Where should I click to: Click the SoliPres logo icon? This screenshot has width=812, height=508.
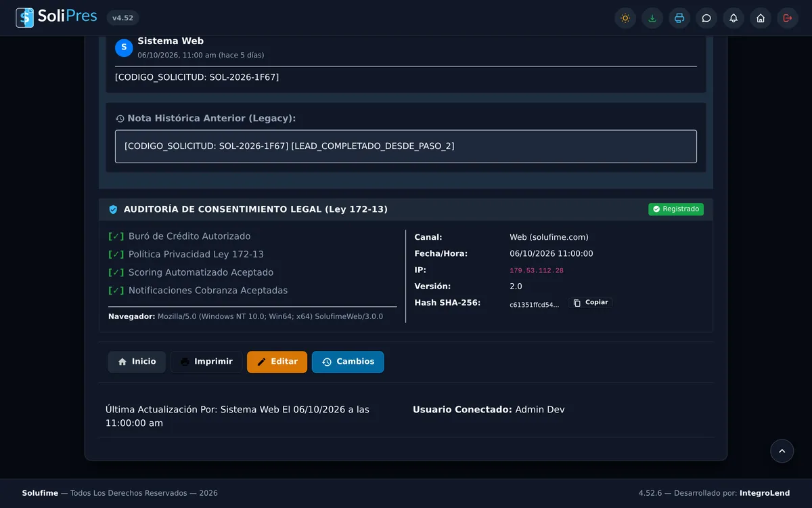[25, 18]
